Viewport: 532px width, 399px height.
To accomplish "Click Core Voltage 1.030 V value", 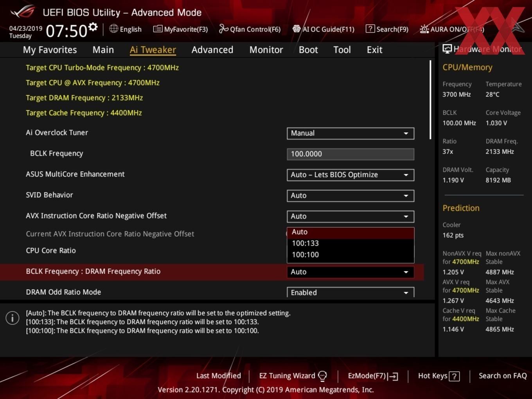I will [496, 123].
